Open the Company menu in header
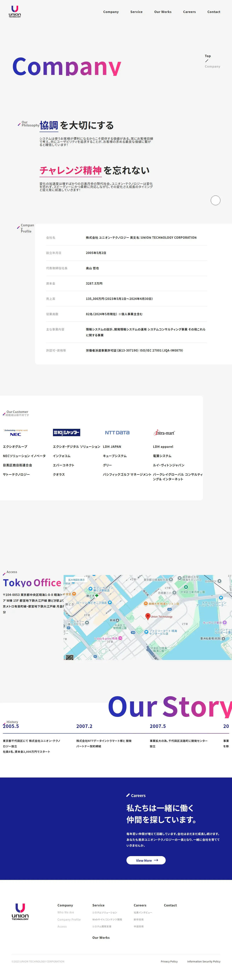Image resolution: width=232 pixels, height=980 pixels. coord(111,12)
